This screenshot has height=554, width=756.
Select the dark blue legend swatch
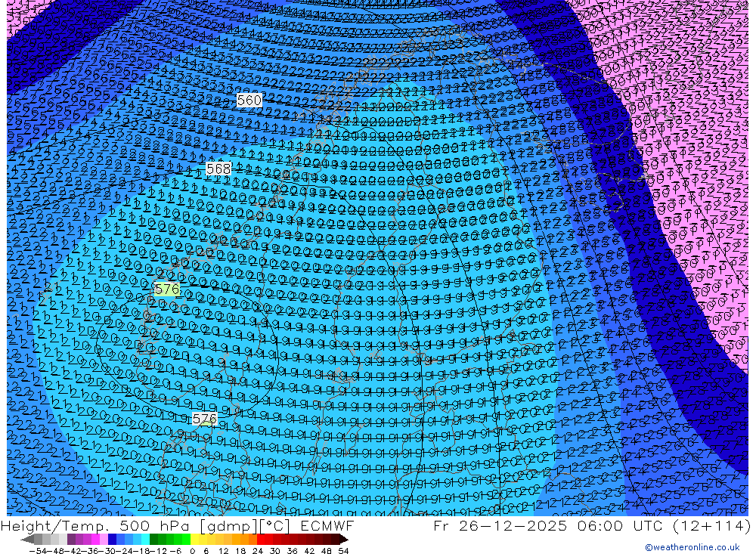pos(113,539)
